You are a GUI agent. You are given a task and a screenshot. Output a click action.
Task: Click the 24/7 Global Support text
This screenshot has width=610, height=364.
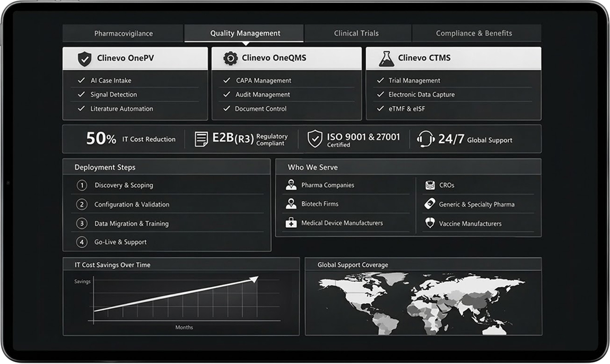point(475,139)
